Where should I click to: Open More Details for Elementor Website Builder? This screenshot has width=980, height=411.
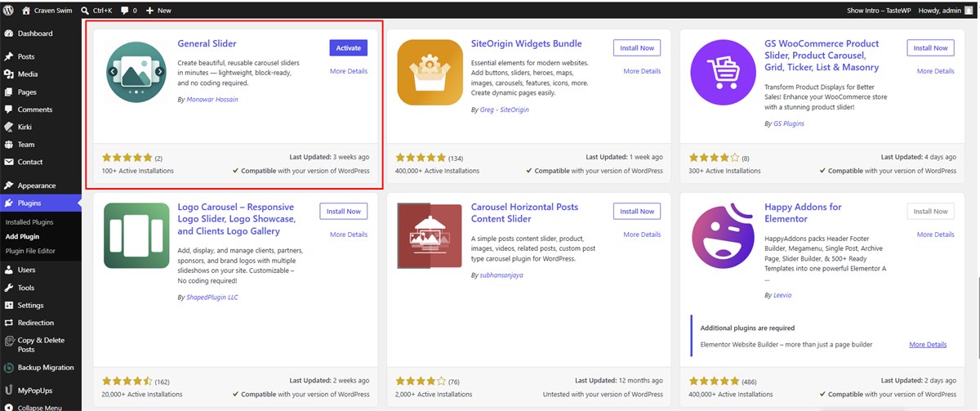pyautogui.click(x=928, y=345)
